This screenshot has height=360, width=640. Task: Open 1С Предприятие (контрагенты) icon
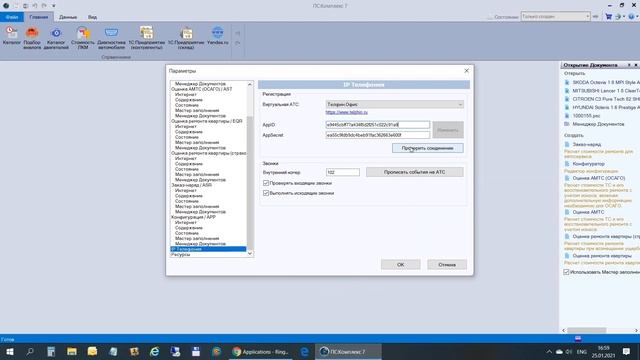[147, 38]
